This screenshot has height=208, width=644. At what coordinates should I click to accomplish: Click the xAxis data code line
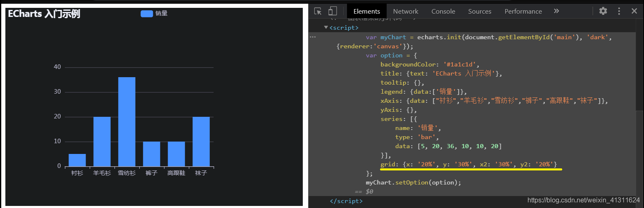[494, 101]
